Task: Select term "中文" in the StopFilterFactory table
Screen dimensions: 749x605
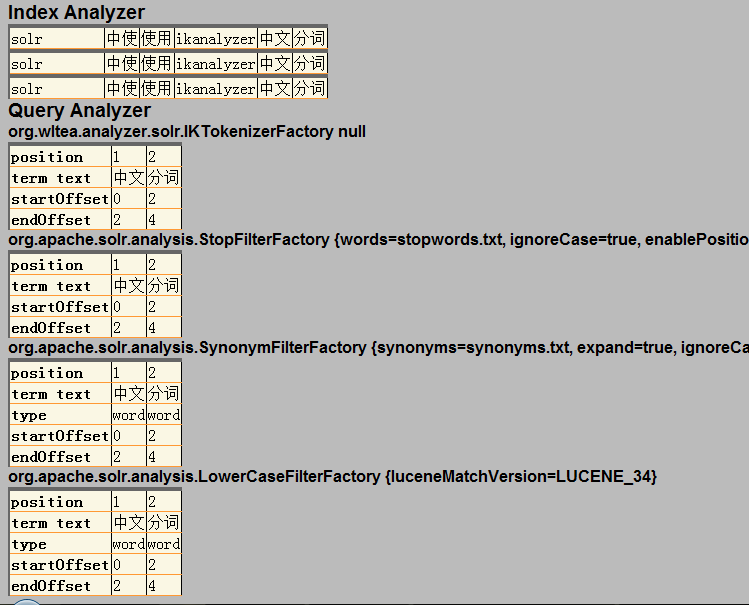Action: point(129,286)
